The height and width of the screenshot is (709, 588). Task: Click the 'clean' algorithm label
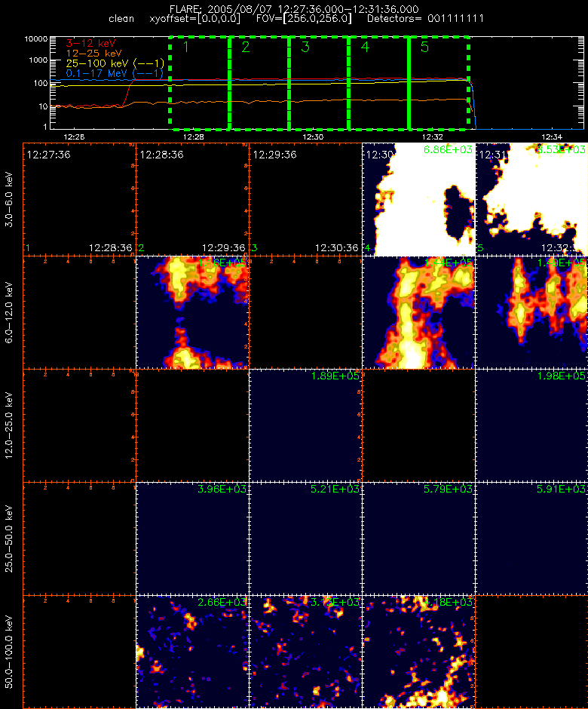[x=121, y=19]
